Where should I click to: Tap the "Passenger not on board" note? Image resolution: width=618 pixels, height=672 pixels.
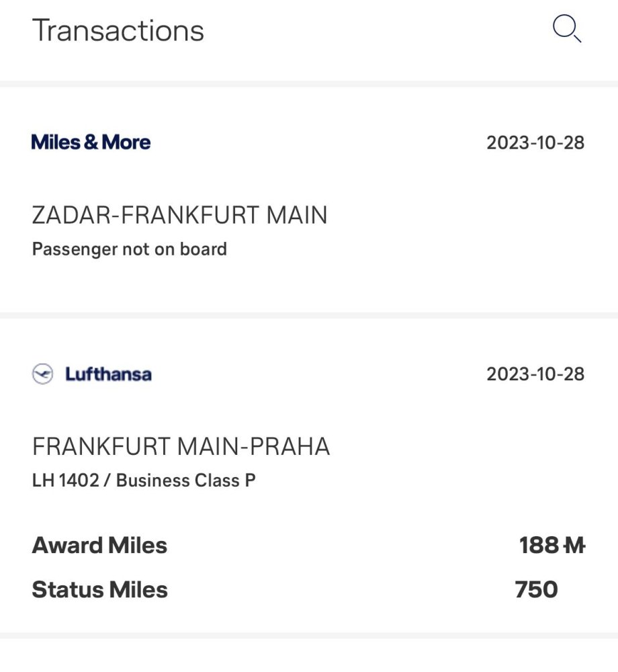tap(130, 249)
